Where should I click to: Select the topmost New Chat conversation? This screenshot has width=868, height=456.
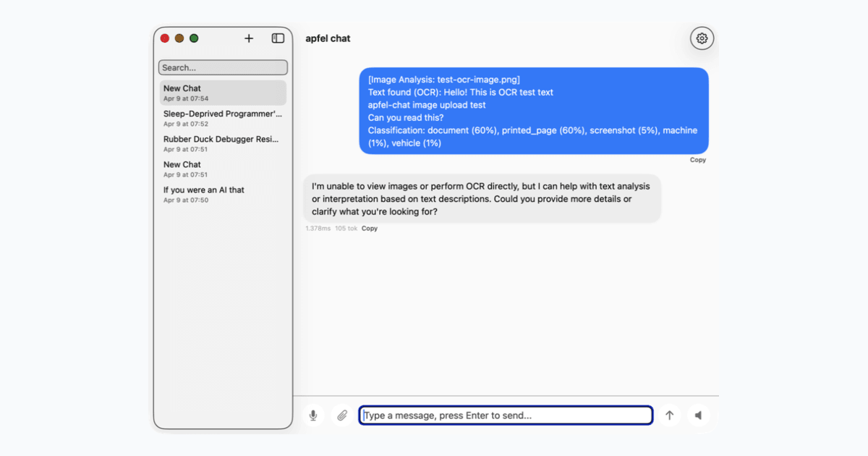[222, 93]
